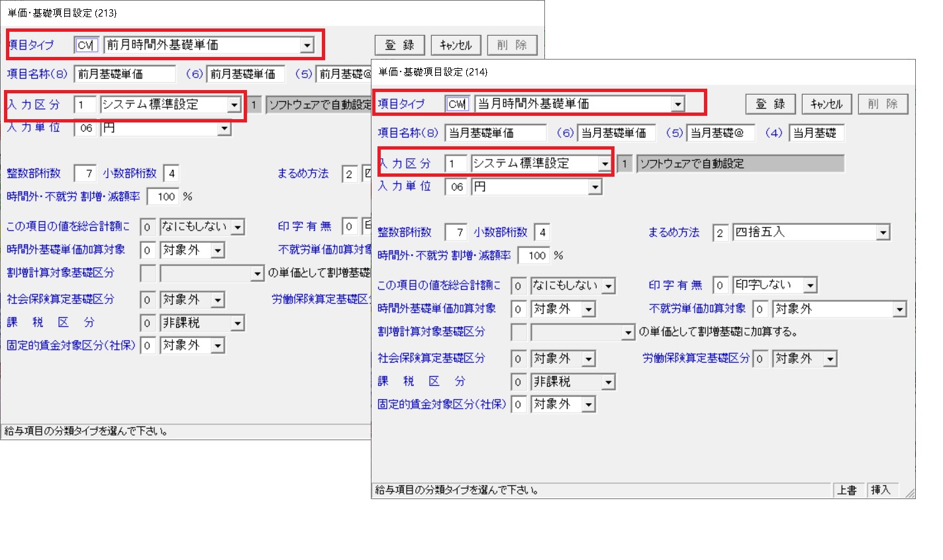Click the CV item type code field in window 213

pos(87,45)
